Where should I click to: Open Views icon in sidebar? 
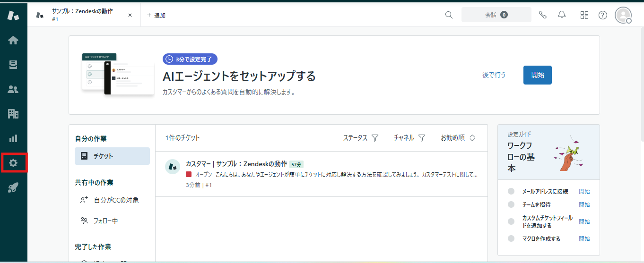click(x=13, y=65)
